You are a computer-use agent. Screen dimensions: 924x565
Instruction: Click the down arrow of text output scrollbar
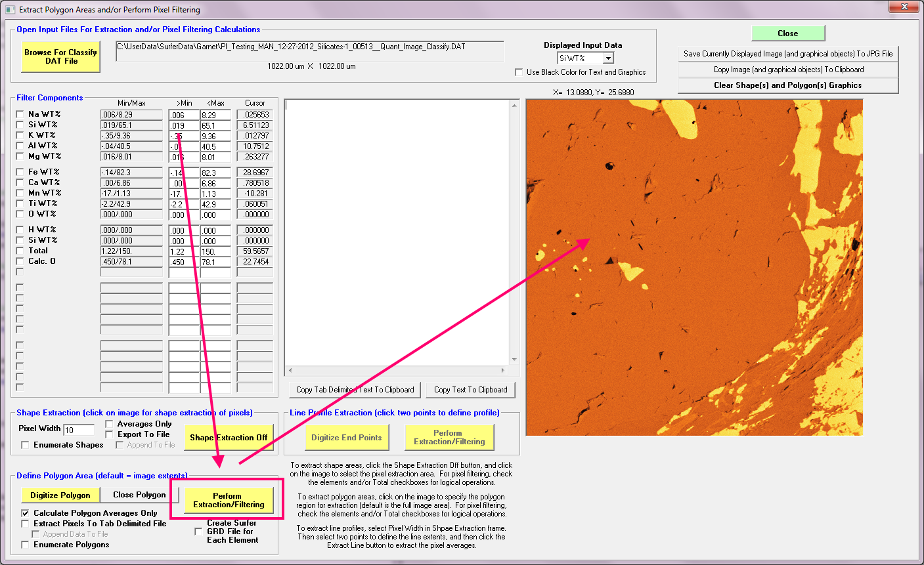515,360
